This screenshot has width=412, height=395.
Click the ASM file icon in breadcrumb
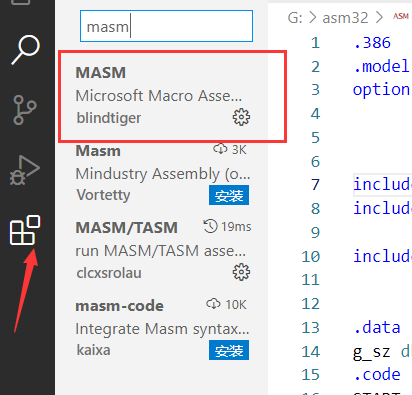401,16
